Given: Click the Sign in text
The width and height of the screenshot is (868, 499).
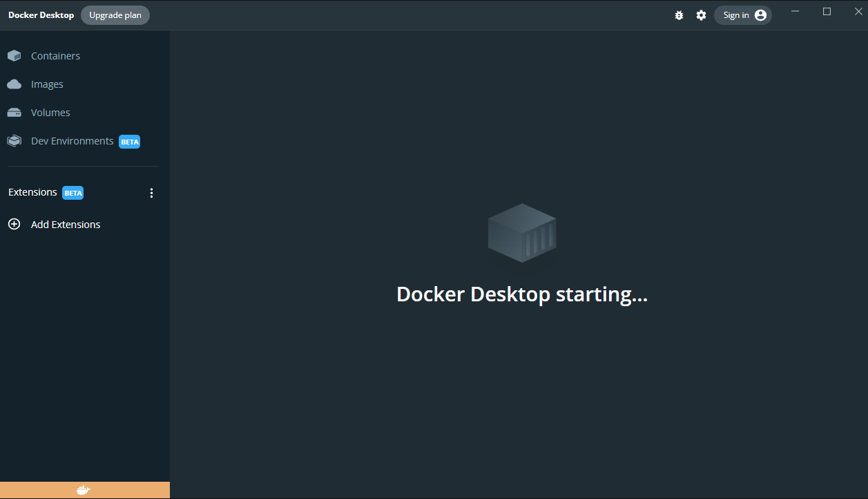Looking at the screenshot, I should (735, 15).
